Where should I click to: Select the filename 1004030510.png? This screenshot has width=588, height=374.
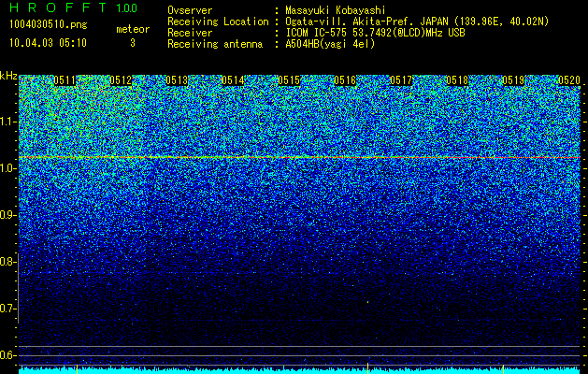pyautogui.click(x=49, y=24)
